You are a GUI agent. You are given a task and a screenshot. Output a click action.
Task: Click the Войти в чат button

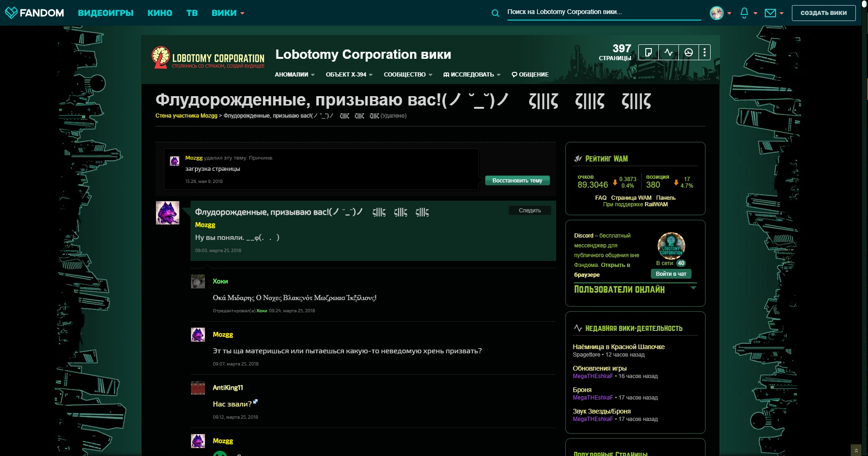[671, 274]
